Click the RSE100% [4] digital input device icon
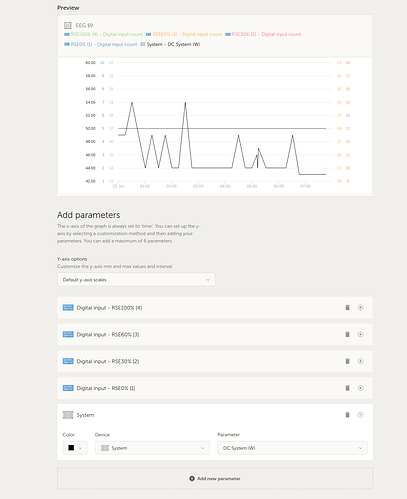 [x=68, y=307]
